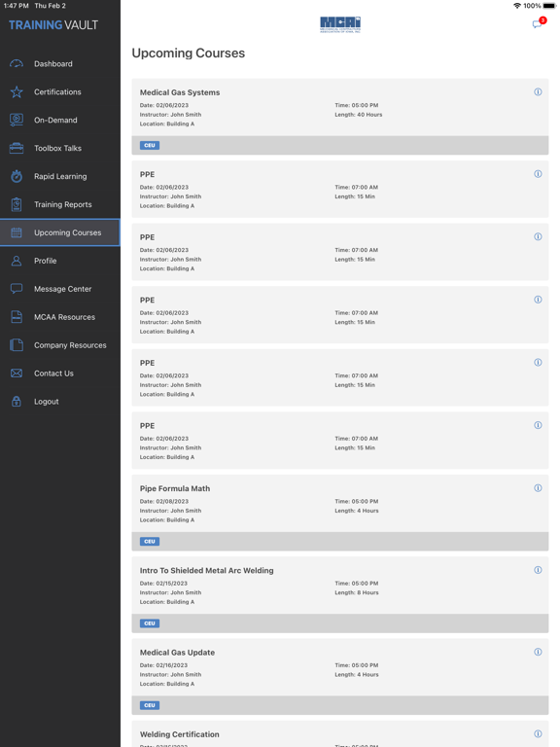Click the battery status indicator

click(549, 6)
